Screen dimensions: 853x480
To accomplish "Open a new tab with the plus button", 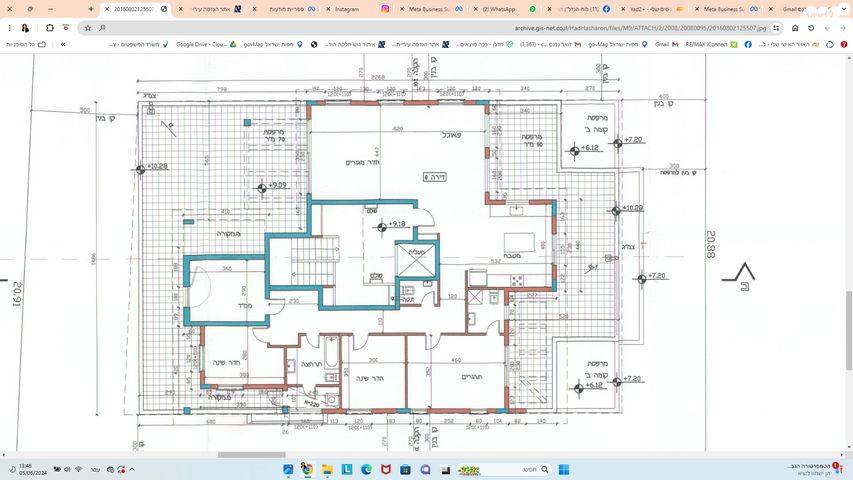I will pyautogui.click(x=91, y=9).
